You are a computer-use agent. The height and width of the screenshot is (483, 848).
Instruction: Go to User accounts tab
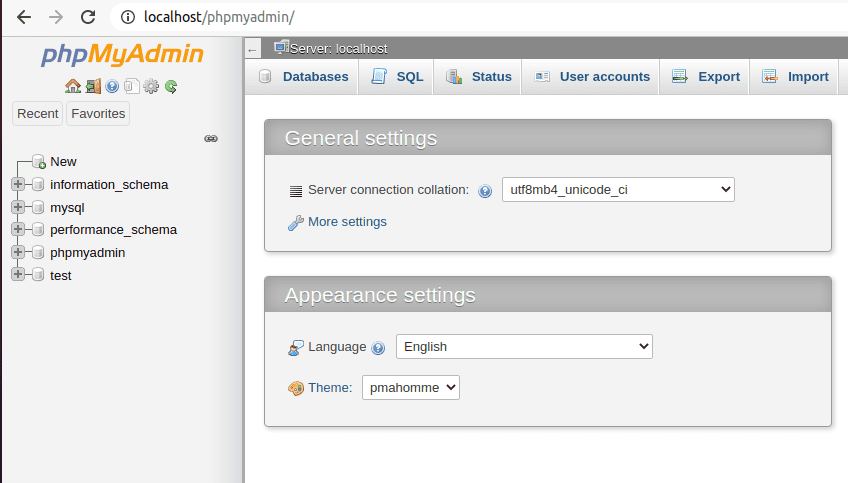coord(591,77)
